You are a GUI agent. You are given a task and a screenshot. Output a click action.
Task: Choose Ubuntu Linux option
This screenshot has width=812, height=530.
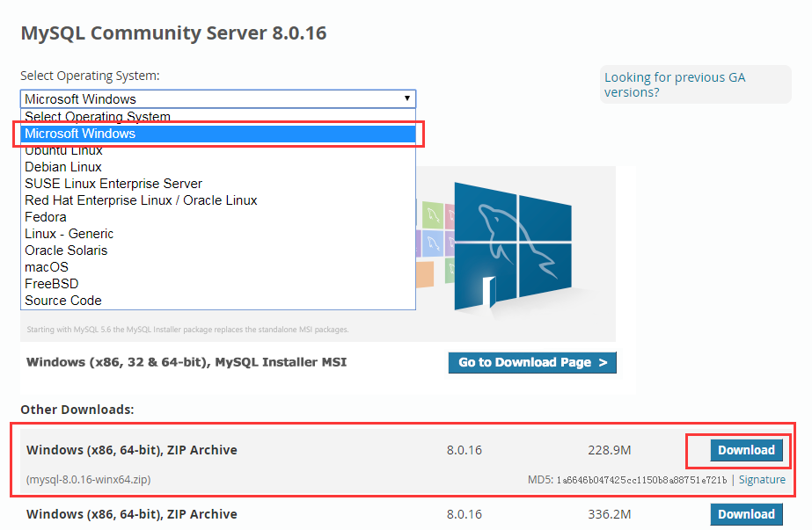[63, 150]
